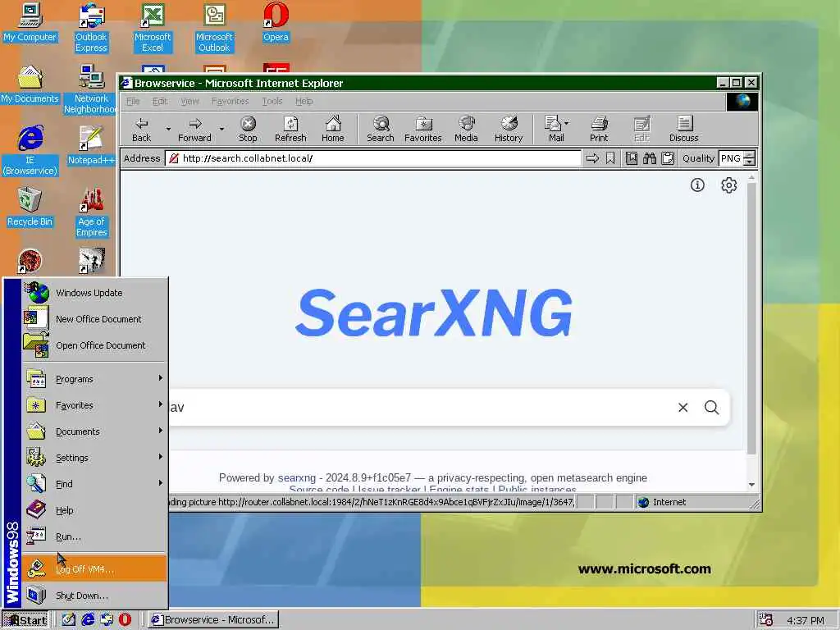Open the Outlook Express desktop icon
The height and width of the screenshot is (630, 840).
91,28
